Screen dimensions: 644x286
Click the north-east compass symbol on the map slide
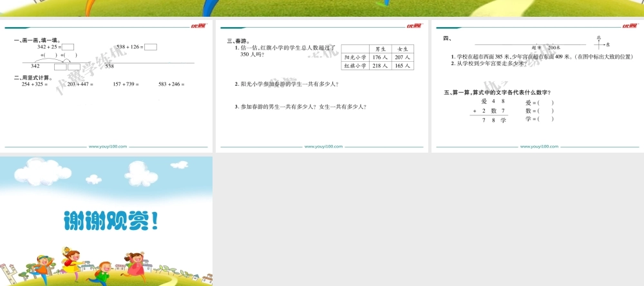(x=600, y=43)
